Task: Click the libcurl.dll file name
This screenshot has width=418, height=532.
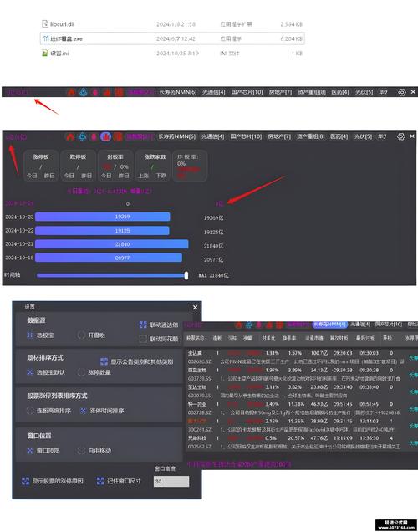Action: pyautogui.click(x=63, y=24)
